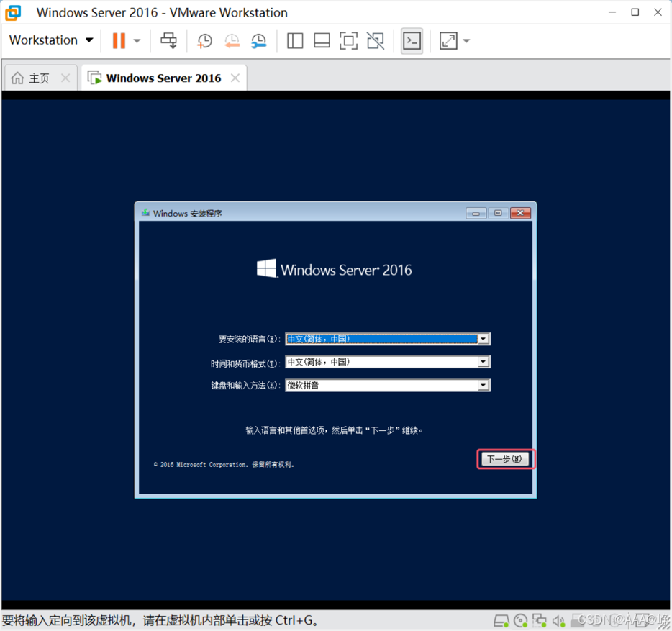Expand the power options dropdown arrow beside pause
Image resolution: width=672 pixels, height=631 pixels.
click(x=137, y=41)
